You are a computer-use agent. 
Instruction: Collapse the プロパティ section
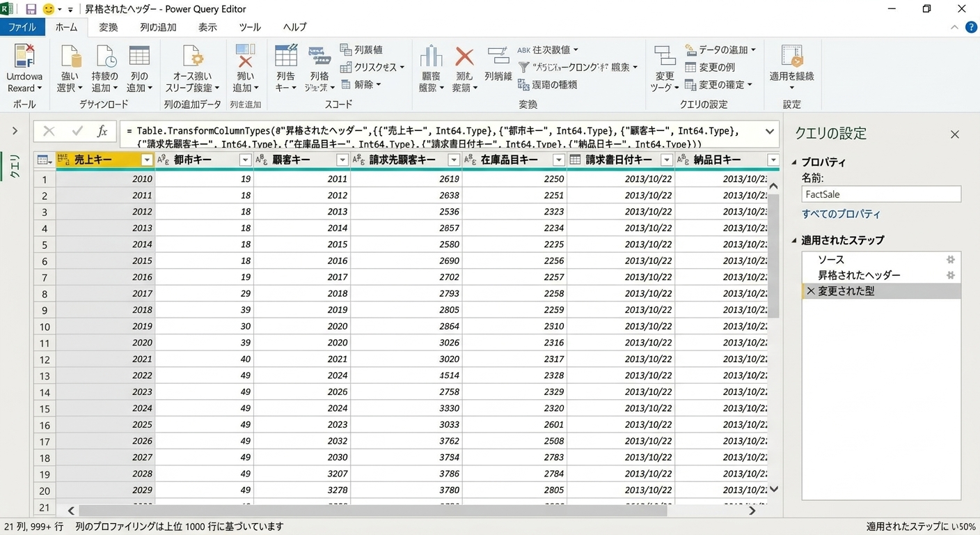(x=796, y=162)
